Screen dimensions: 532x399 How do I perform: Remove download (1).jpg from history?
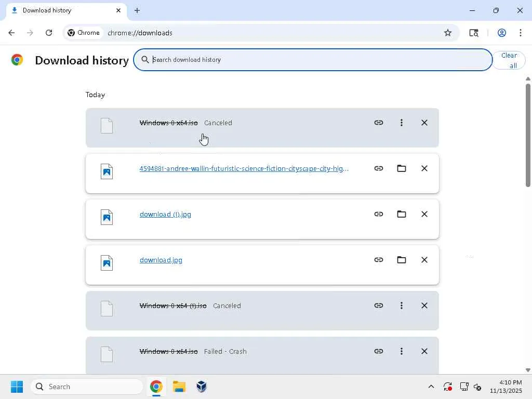point(424,214)
